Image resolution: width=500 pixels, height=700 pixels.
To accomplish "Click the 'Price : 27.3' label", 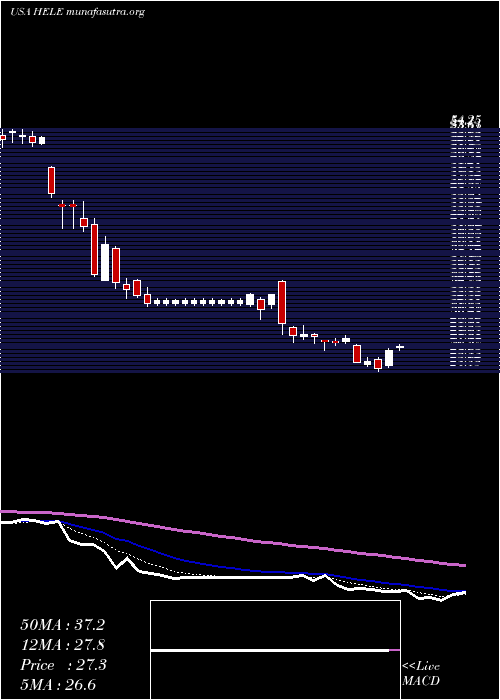I will point(63,665).
